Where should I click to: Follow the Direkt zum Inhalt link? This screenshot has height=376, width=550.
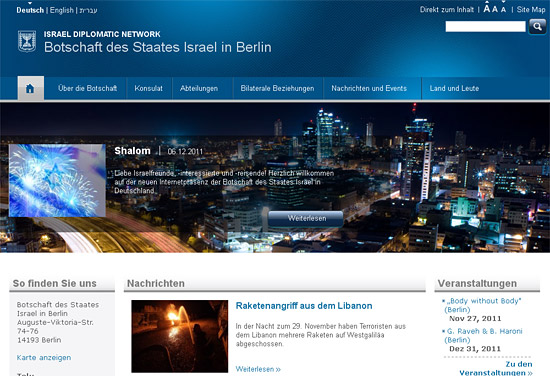point(447,10)
